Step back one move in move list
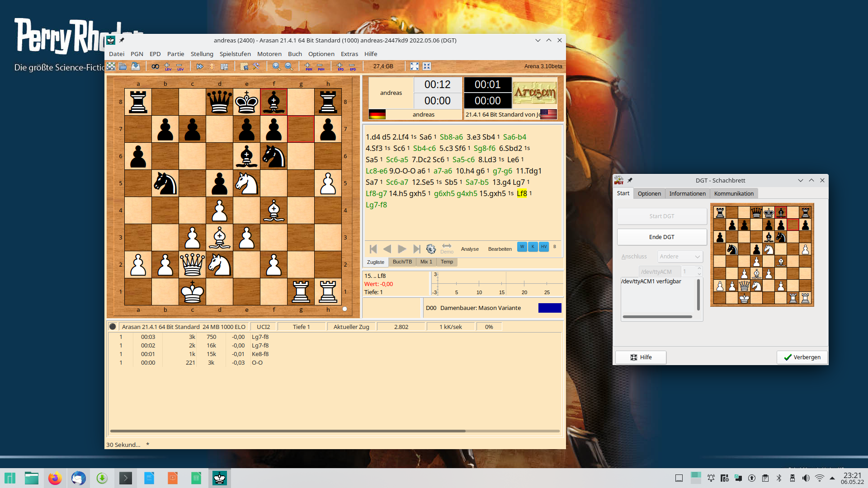This screenshot has height=488, width=868. [x=387, y=249]
